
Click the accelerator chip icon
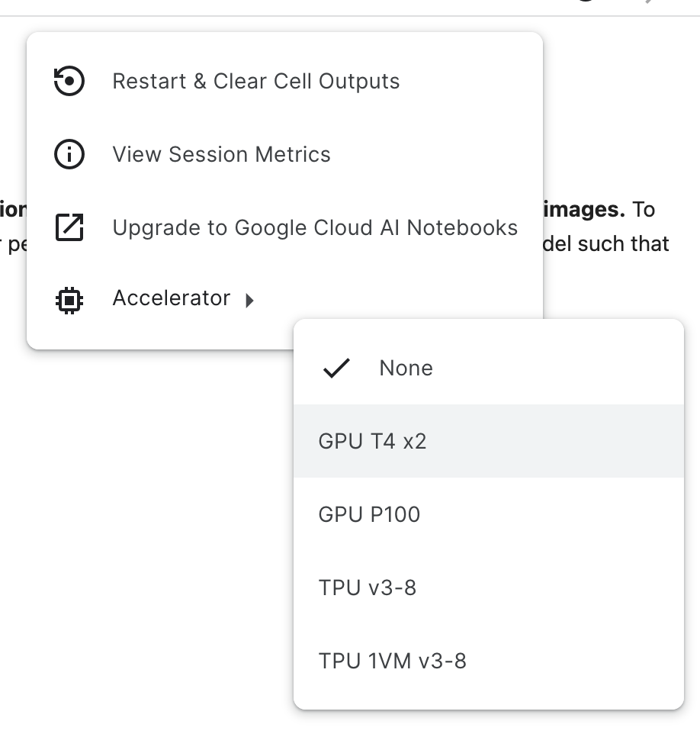click(x=69, y=300)
